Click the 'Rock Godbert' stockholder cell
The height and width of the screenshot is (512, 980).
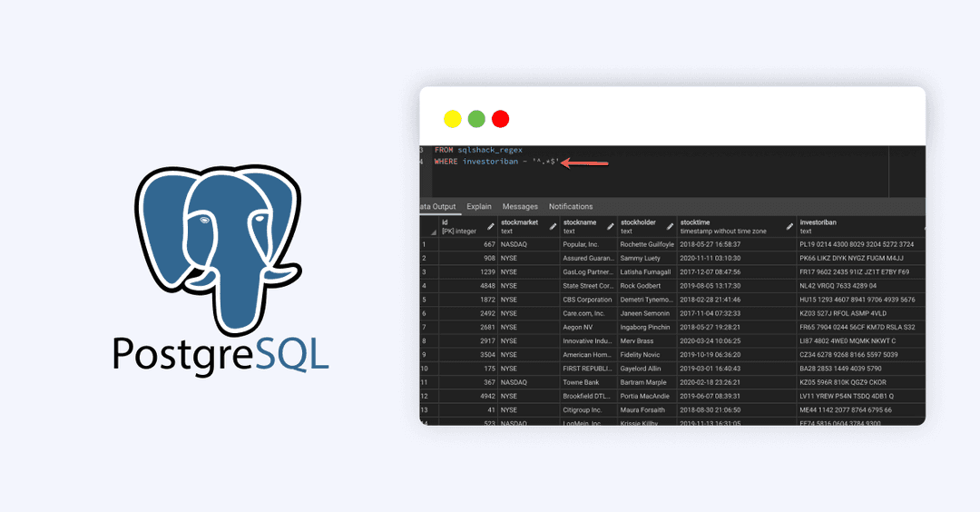(x=645, y=286)
